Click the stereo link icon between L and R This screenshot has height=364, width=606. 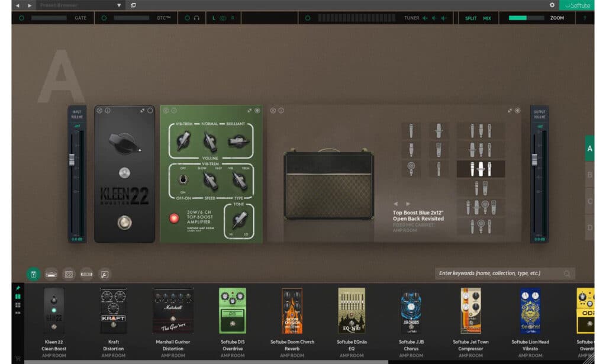pos(223,18)
